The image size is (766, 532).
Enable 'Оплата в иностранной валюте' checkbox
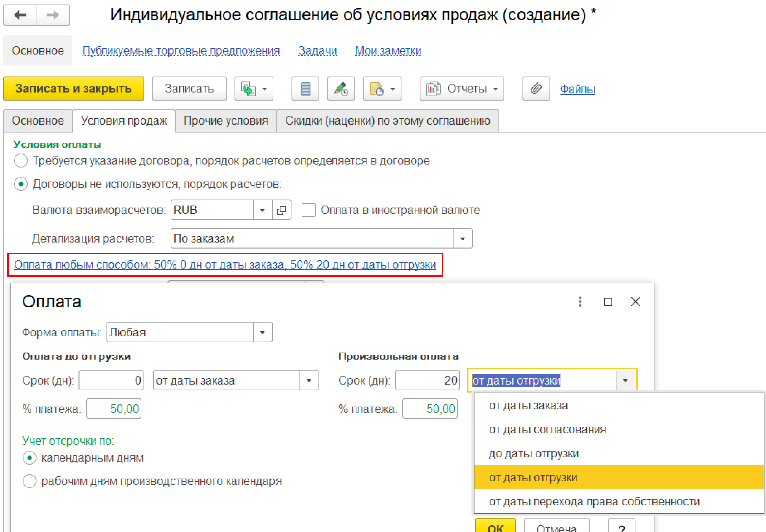(x=308, y=210)
